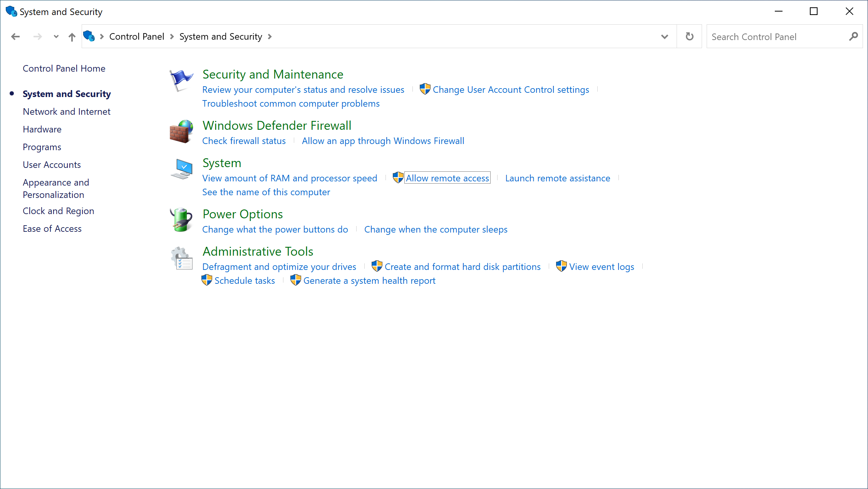Click View event logs link
The height and width of the screenshot is (489, 868).
click(602, 267)
